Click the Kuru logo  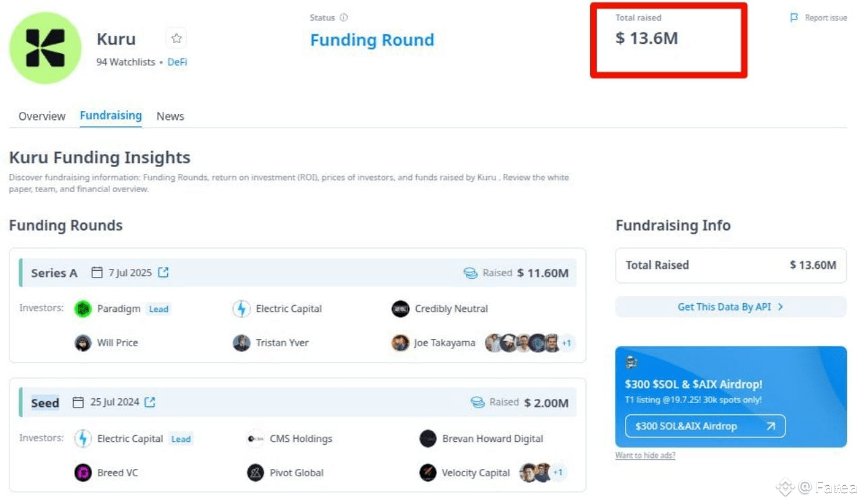click(x=45, y=48)
